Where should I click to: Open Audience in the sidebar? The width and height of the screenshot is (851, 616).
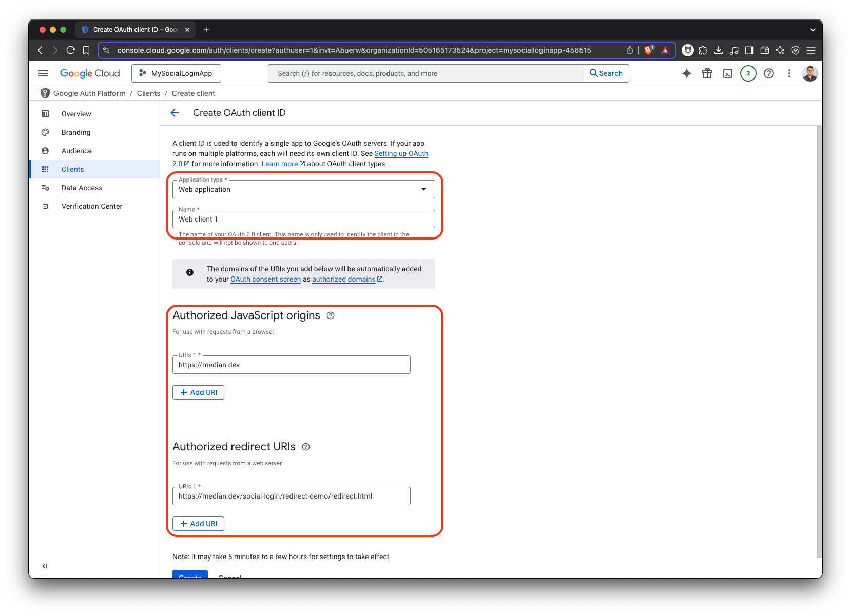94,151
